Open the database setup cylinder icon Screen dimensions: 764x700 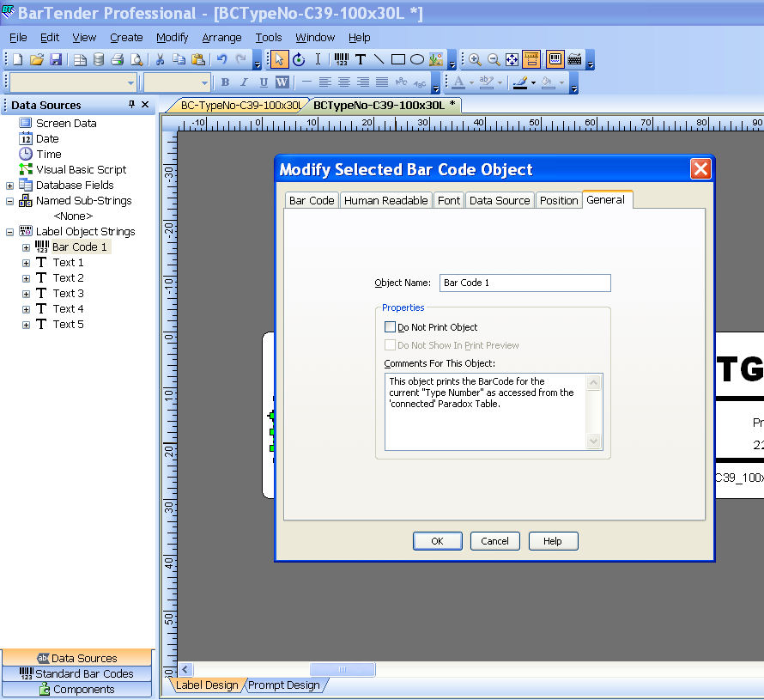coord(99,59)
